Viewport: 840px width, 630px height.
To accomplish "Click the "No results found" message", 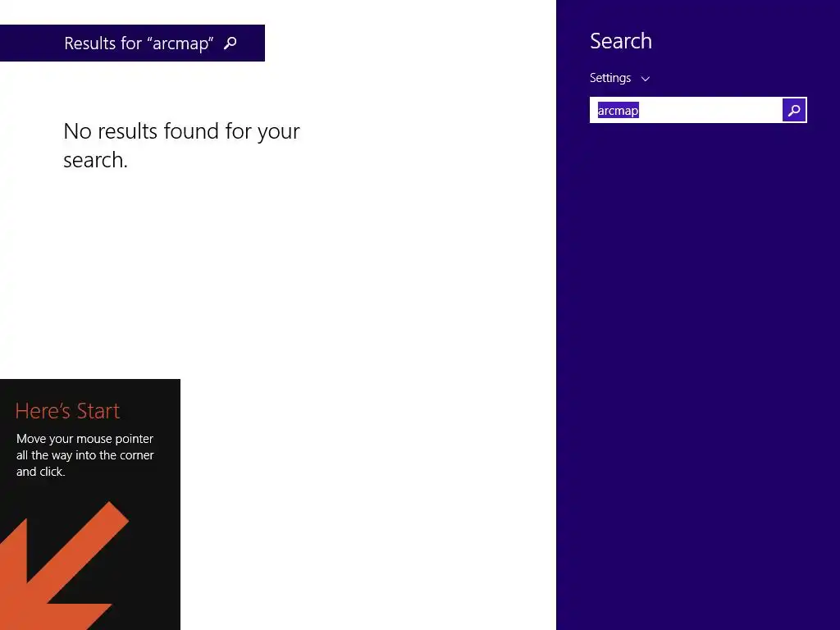I will pyautogui.click(x=181, y=145).
